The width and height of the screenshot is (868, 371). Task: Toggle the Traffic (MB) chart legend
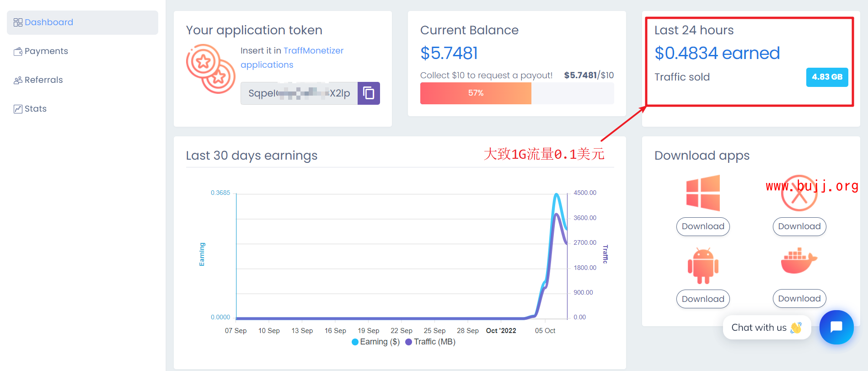(430, 342)
